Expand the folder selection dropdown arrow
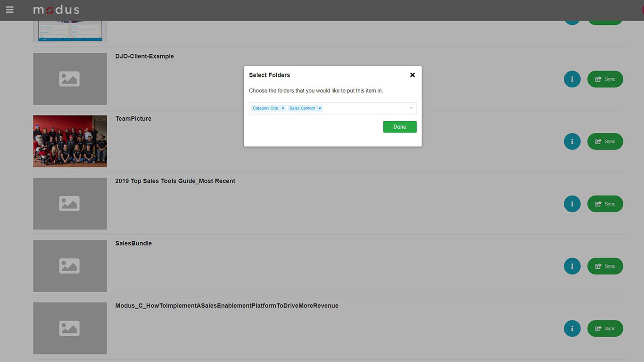The image size is (644, 362). tap(411, 108)
